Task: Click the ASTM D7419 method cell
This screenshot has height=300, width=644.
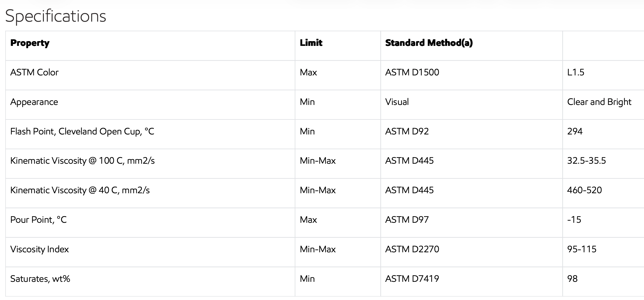Action: pos(412,279)
